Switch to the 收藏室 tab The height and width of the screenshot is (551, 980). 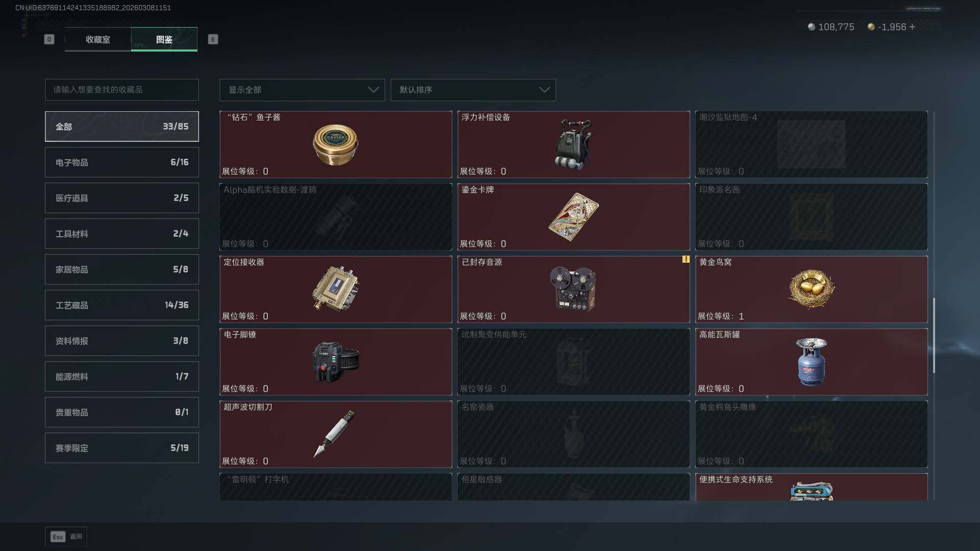tap(97, 39)
